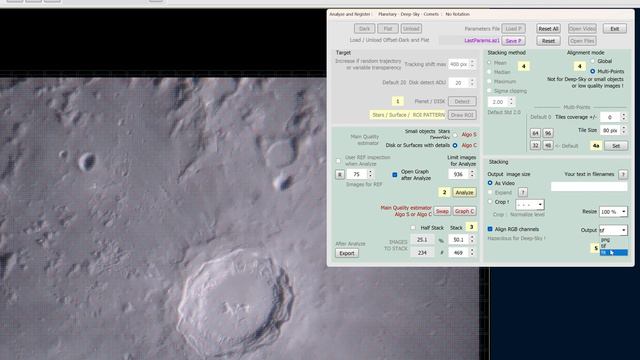Image resolution: width=640 pixels, height=360 pixels.
Task: Open the Output format dropdown
Action: point(613,230)
